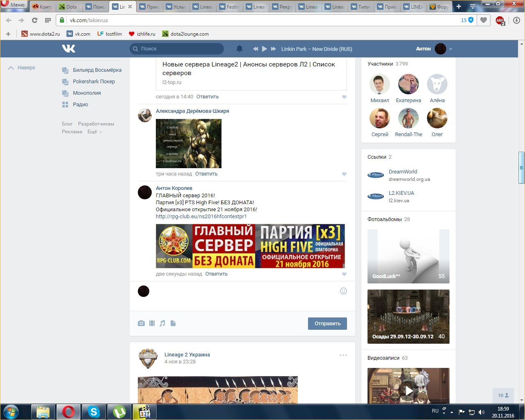The width and height of the screenshot is (525, 420).
Task: Open Skype from the taskbar
Action: 94,412
